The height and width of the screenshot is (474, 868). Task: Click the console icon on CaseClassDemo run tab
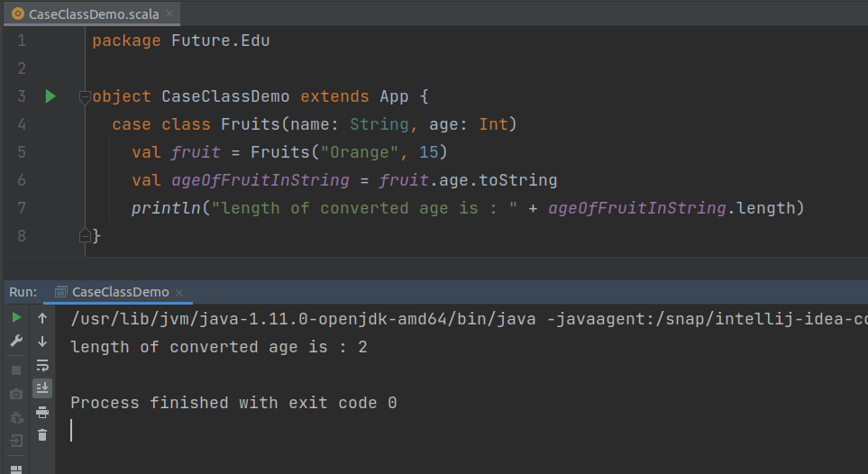pos(60,292)
